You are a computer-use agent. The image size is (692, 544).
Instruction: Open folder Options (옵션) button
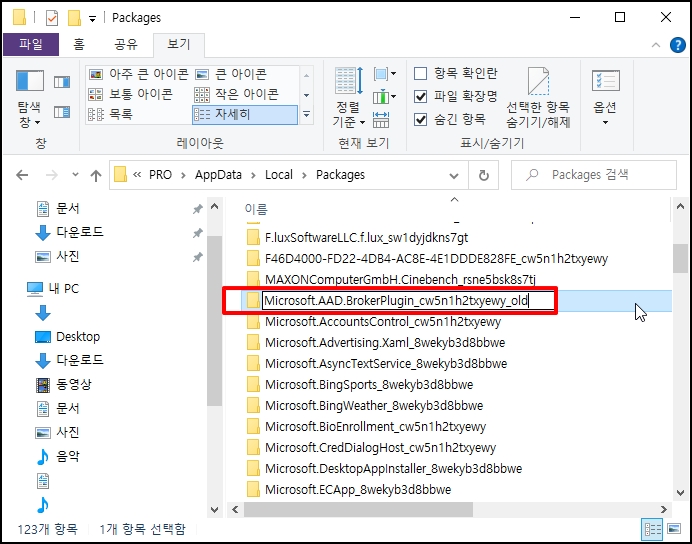(x=605, y=98)
